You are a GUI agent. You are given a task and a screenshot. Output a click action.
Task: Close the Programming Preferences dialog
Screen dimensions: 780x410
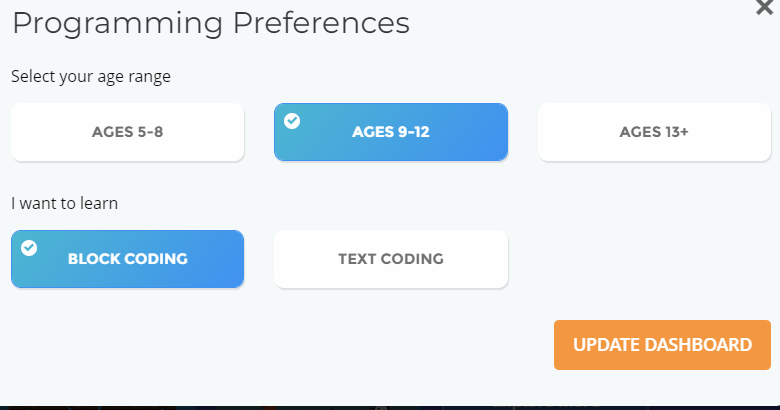coord(765,6)
